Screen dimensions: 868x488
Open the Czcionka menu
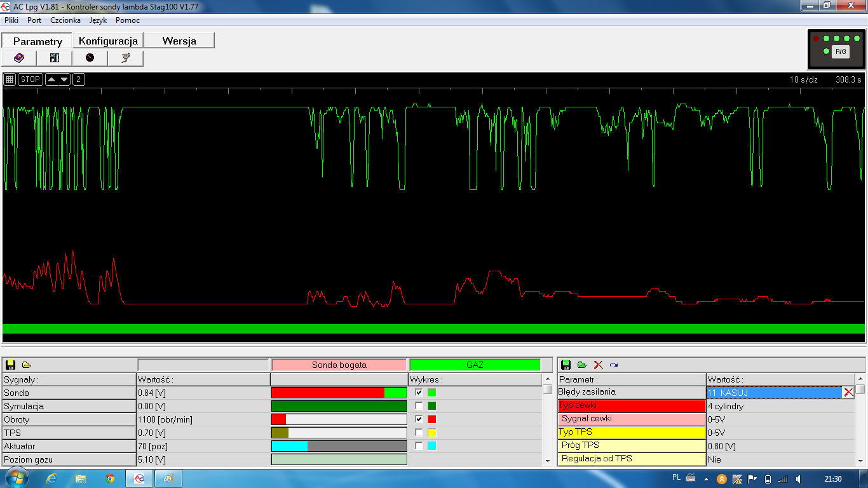pos(65,20)
